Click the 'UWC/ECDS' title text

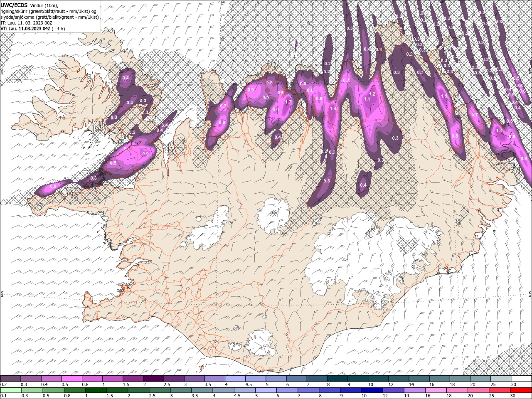(14, 5)
